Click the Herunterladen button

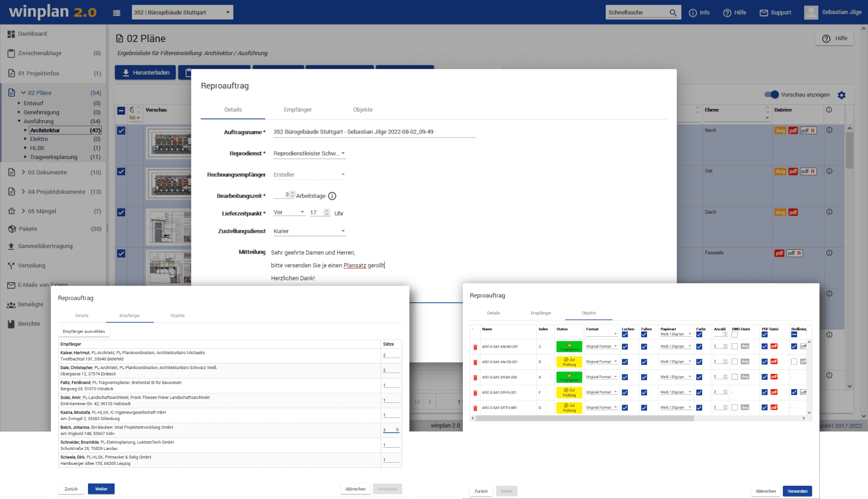(x=145, y=73)
